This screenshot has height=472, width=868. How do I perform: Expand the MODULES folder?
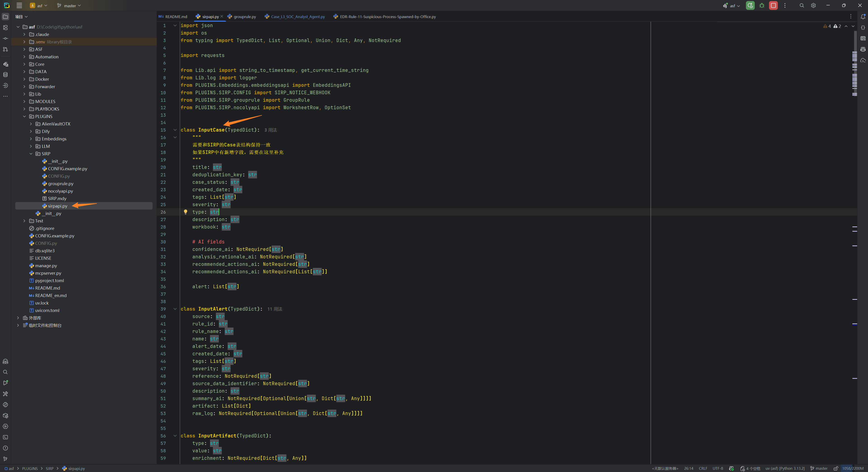click(24, 101)
